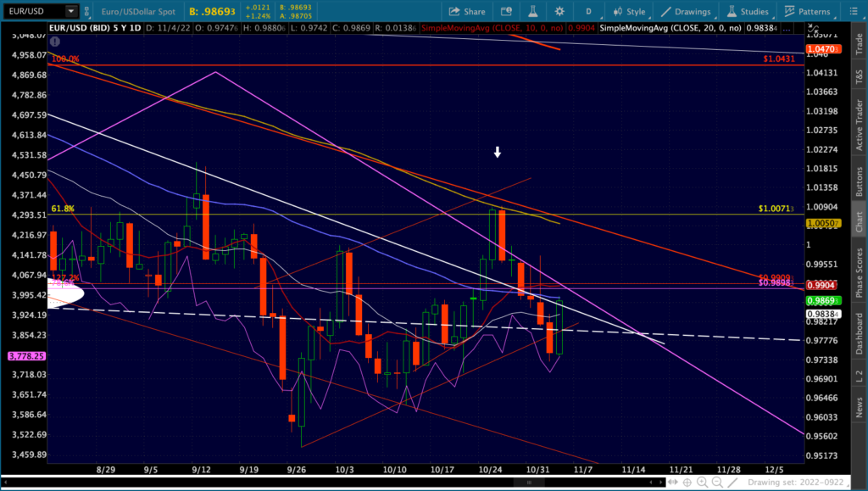The height and width of the screenshot is (491, 868).
Task: Click the $1.0431 price level label
Action: pos(779,59)
